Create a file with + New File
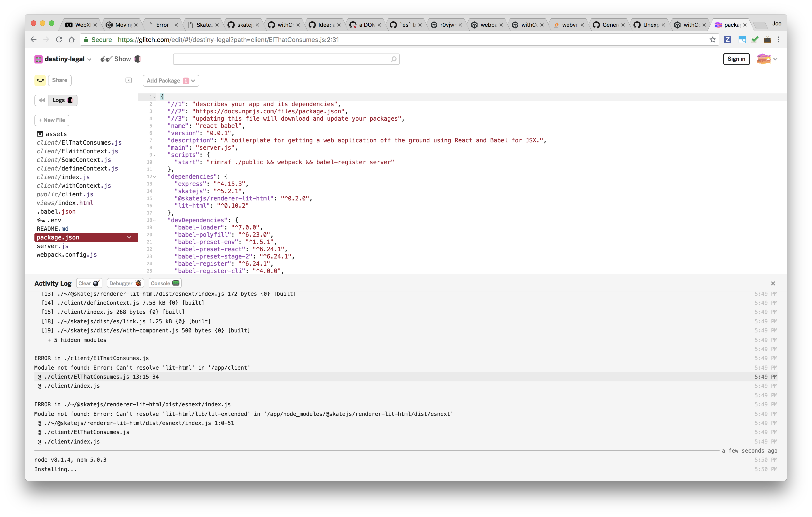Image resolution: width=812 pixels, height=517 pixels. [52, 120]
